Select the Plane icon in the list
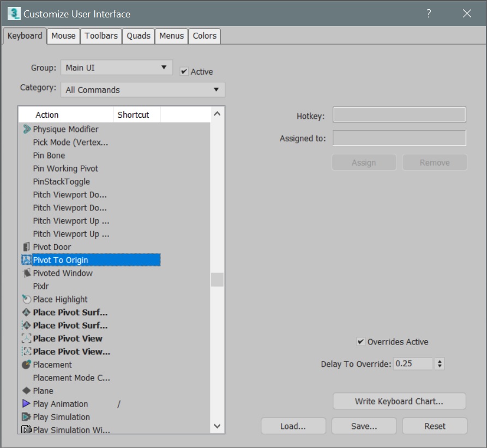 click(26, 391)
